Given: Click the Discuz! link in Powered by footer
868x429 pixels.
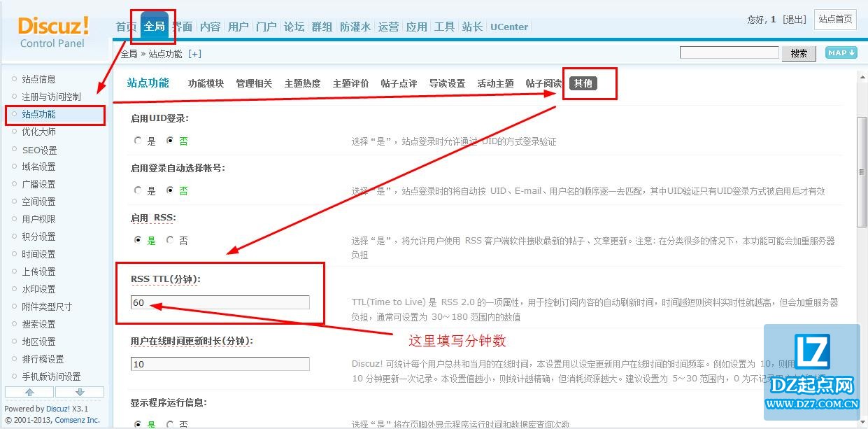Looking at the screenshot, I should (x=57, y=409).
